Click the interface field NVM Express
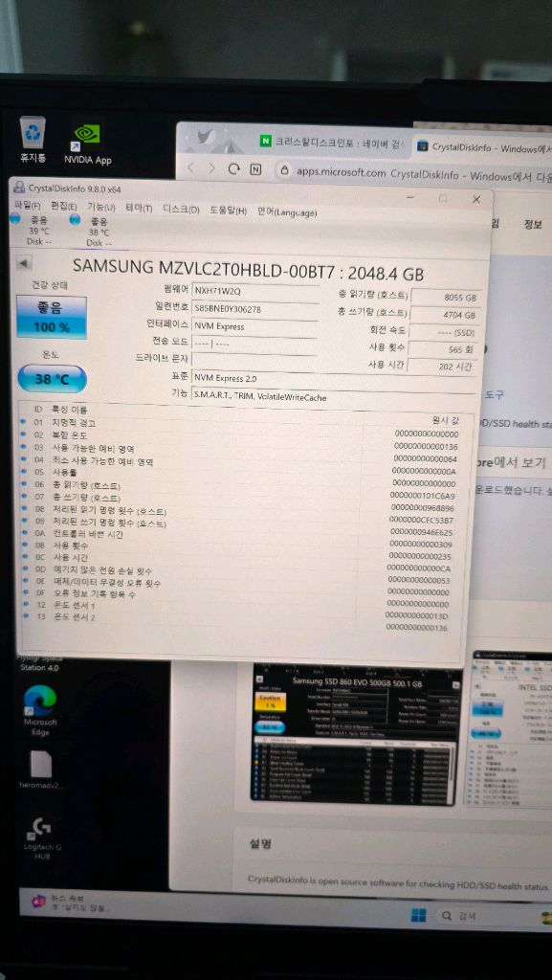Viewport: 552px width, 980px height. pyautogui.click(x=254, y=326)
